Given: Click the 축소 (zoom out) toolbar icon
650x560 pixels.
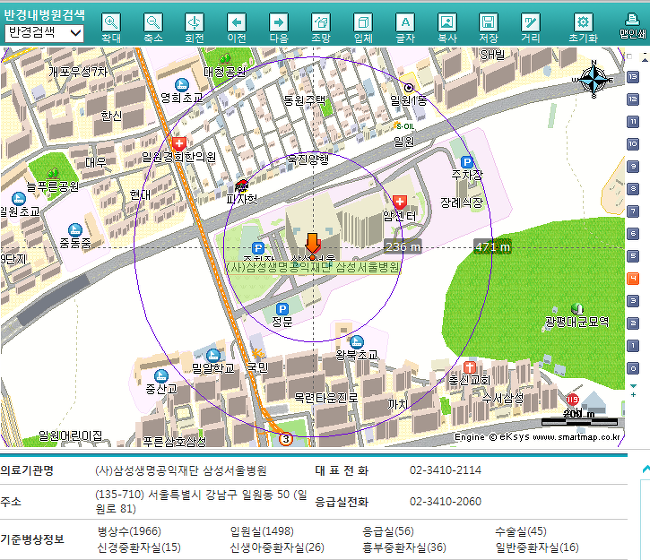Looking at the screenshot, I should tap(153, 23).
